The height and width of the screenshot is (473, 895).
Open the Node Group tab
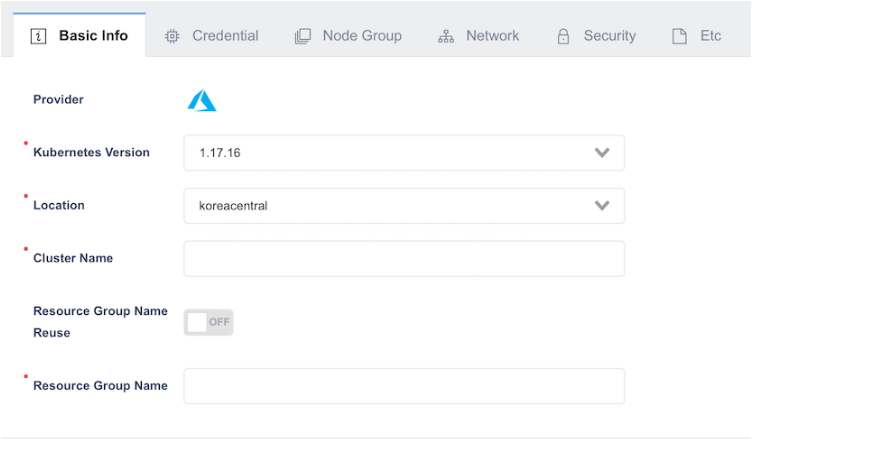348,36
